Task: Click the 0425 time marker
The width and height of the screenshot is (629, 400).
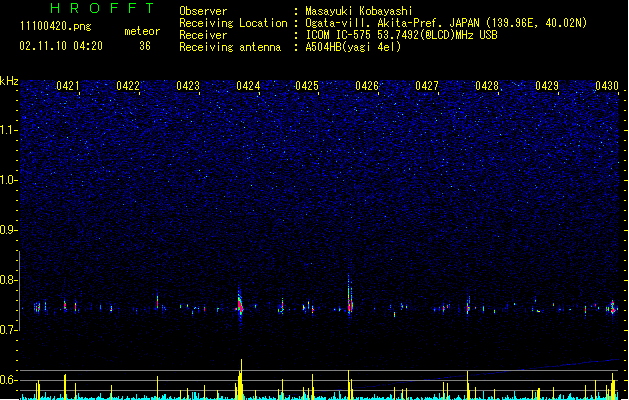Action: (x=307, y=86)
